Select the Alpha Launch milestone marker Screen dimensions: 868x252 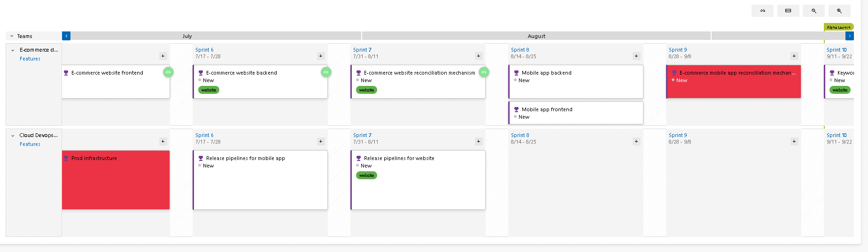tap(838, 27)
